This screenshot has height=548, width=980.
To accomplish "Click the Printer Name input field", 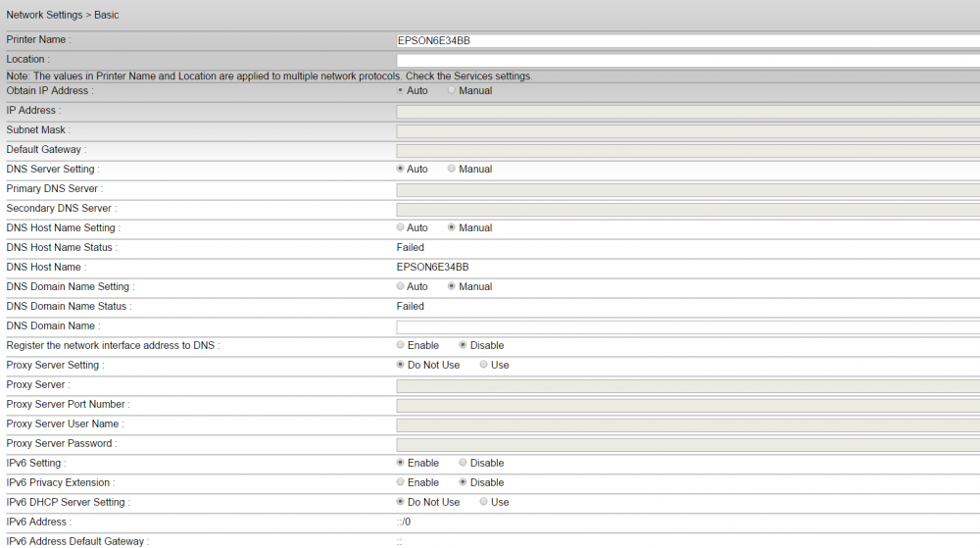I will (688, 40).
